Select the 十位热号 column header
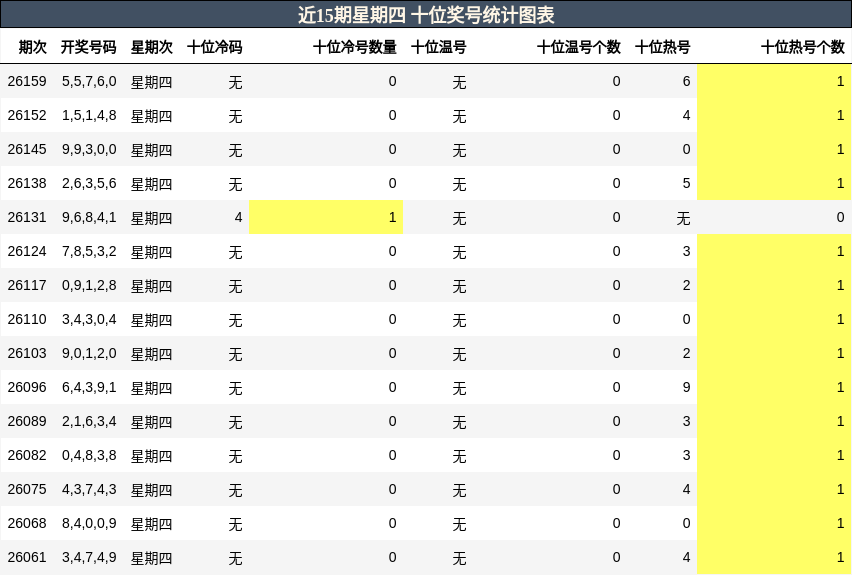This screenshot has height=575, width=852. coord(662,47)
